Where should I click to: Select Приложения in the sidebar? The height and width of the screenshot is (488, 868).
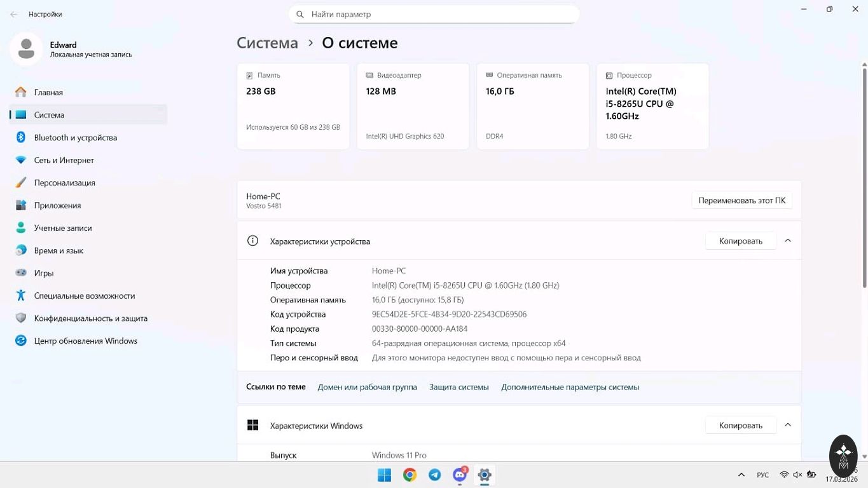[x=57, y=205]
